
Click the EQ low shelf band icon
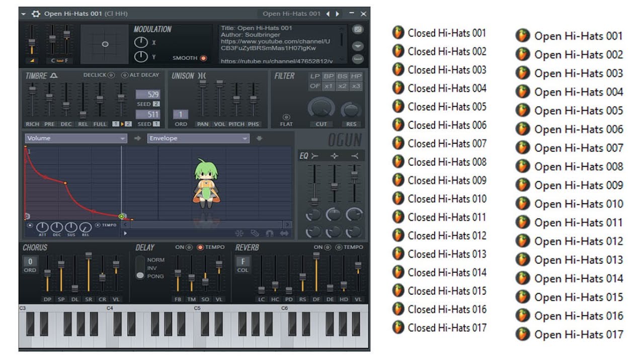[315, 156]
